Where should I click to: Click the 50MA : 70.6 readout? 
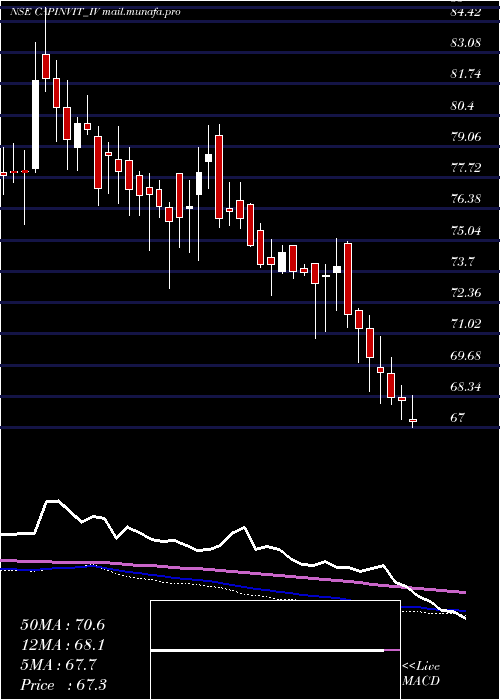tap(62, 625)
